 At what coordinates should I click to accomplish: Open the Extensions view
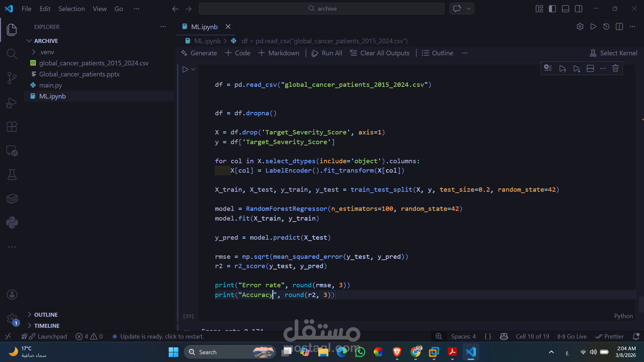[12, 126]
